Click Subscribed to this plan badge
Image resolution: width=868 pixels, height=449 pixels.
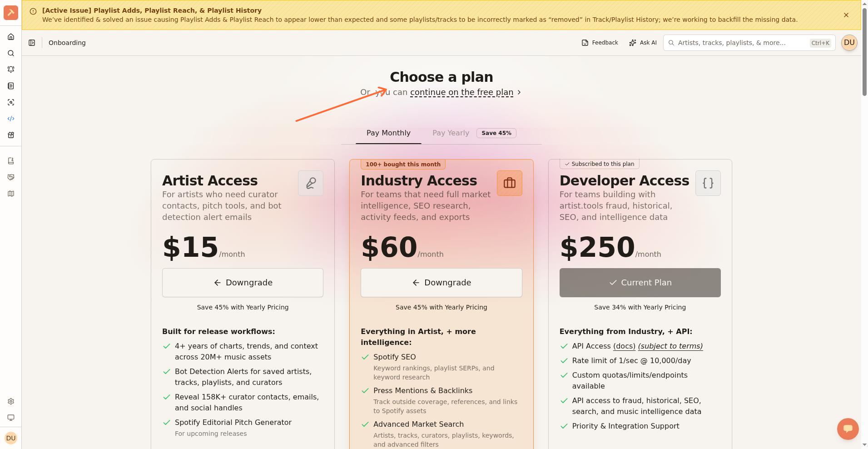tap(600, 164)
